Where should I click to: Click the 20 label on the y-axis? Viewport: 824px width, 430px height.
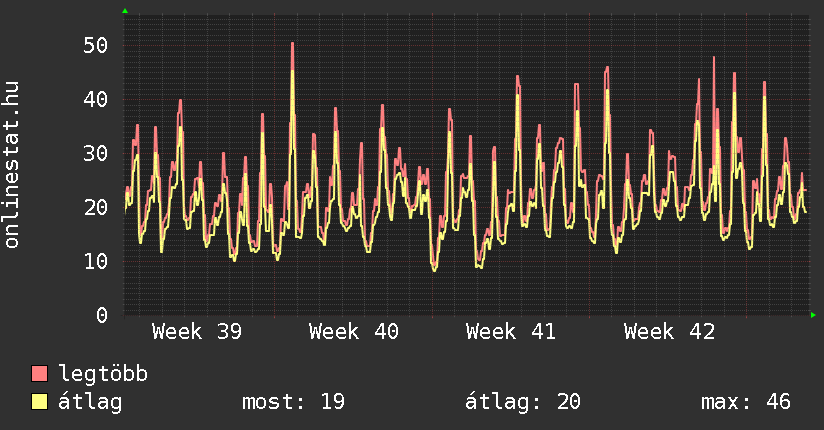[x=94, y=207]
